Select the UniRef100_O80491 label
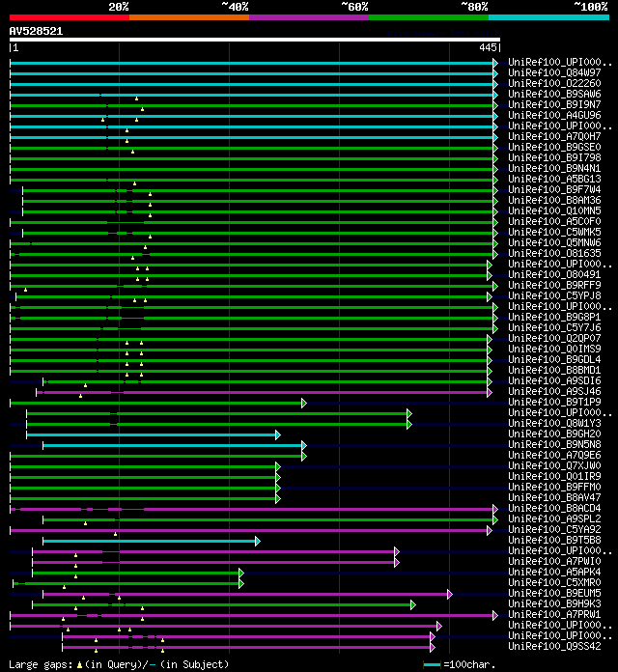618x672 pixels. [554, 275]
